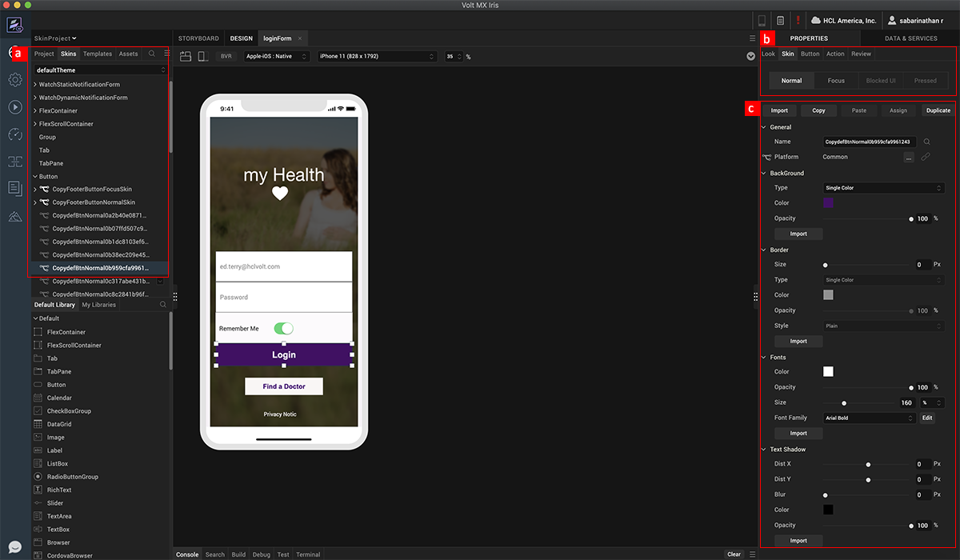
Task: Click the change orientation icon in canvas toolbar
Action: click(186, 56)
